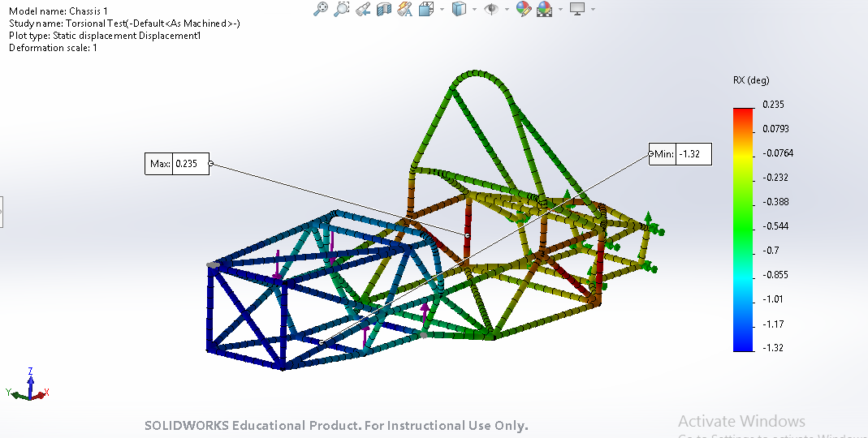Click legend value -0.544
This screenshot has height=438, width=868.
coord(775,226)
